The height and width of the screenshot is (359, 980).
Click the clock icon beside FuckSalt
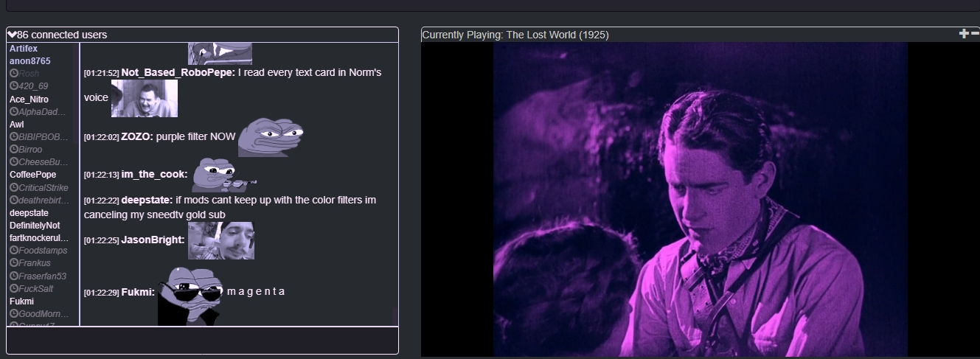14,289
